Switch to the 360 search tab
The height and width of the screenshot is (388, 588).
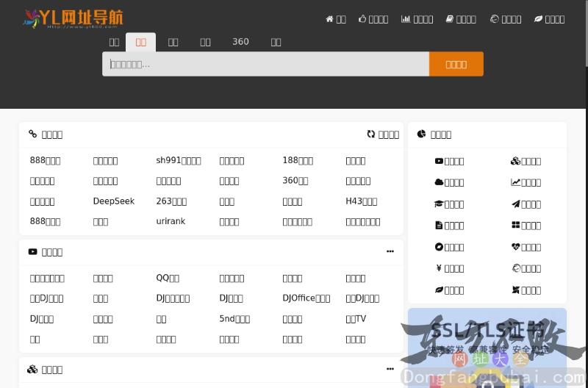240,42
